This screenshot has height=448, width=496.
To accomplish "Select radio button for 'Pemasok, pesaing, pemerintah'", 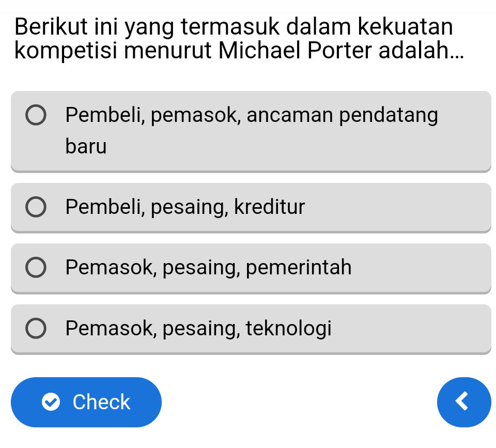I will [36, 268].
